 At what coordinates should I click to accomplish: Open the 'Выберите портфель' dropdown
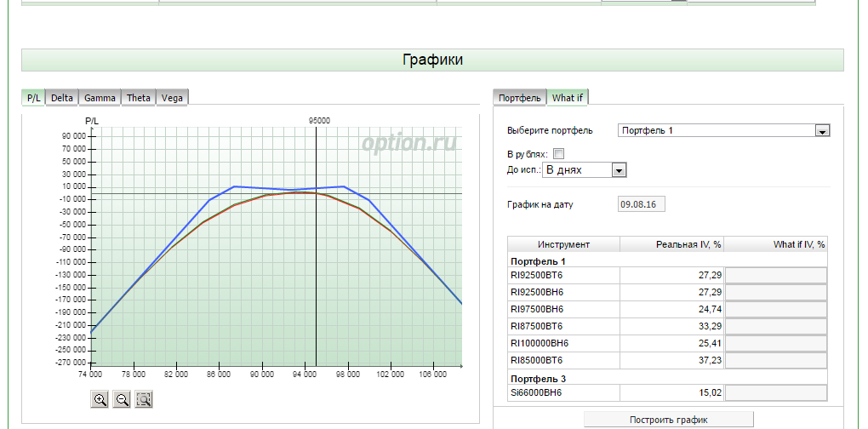pyautogui.click(x=723, y=130)
